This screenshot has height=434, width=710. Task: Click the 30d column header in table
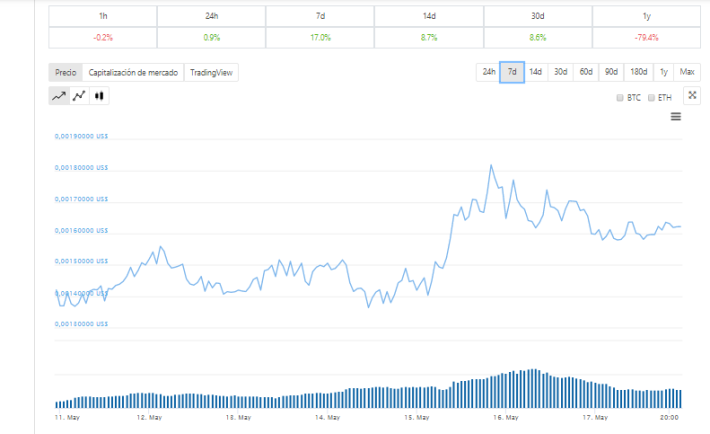point(537,16)
